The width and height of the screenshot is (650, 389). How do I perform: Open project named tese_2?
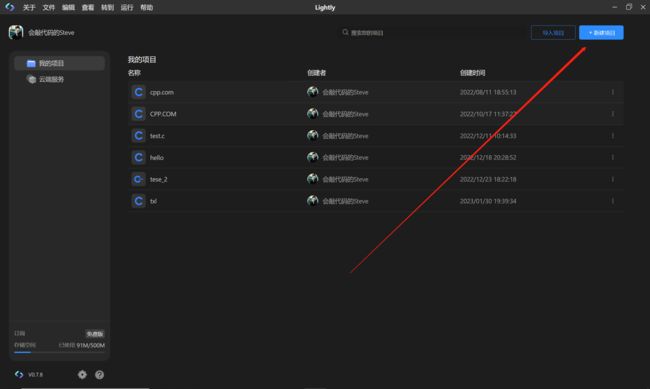click(x=158, y=179)
